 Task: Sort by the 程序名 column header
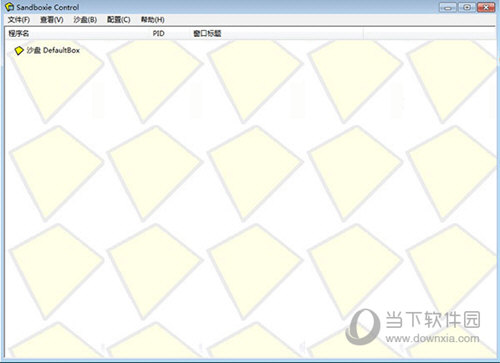[77, 33]
